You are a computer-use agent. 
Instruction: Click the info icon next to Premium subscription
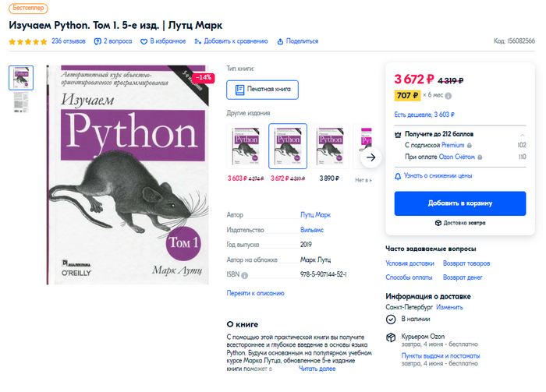[469, 145]
